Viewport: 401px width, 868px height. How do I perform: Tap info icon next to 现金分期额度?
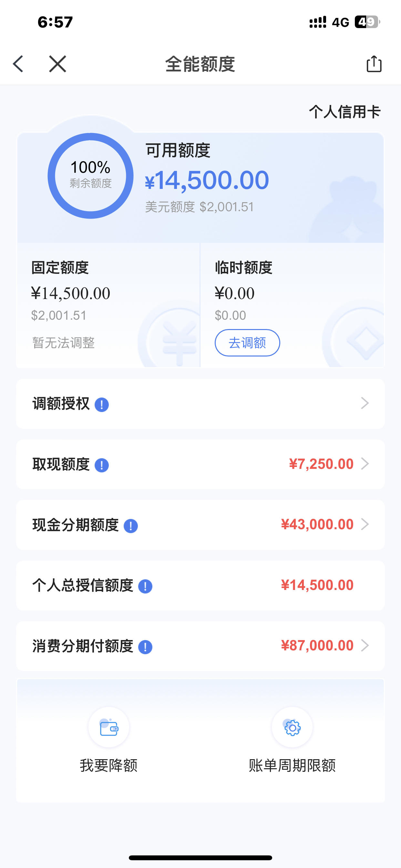click(131, 526)
